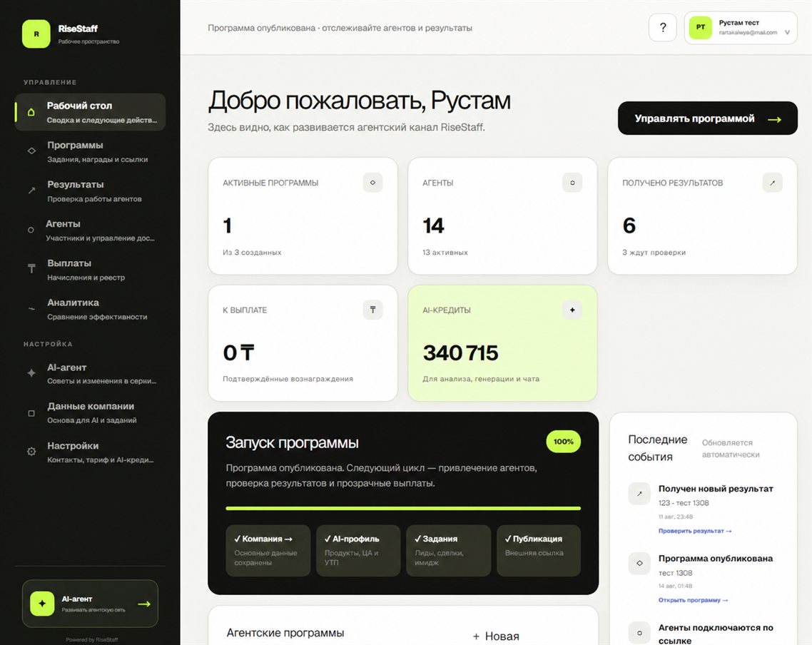The height and width of the screenshot is (645, 812).
Task: Click the circle icon beside Агенты подключаются по ссылке
Action: (x=639, y=633)
